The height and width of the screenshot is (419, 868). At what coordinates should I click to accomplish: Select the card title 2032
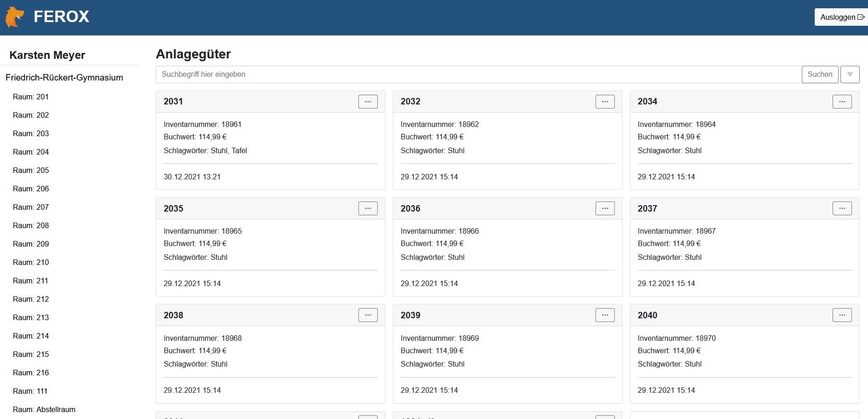pos(410,102)
